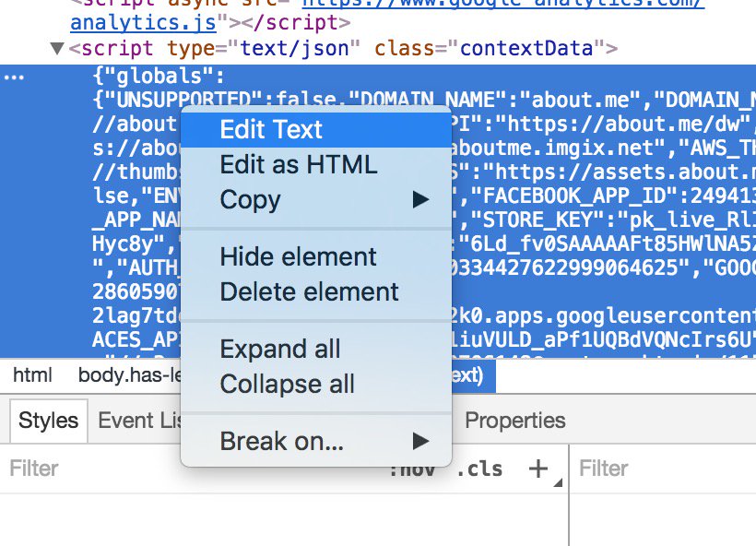Toggle the .cls element classes button
The width and height of the screenshot is (756, 546).
click(x=479, y=469)
